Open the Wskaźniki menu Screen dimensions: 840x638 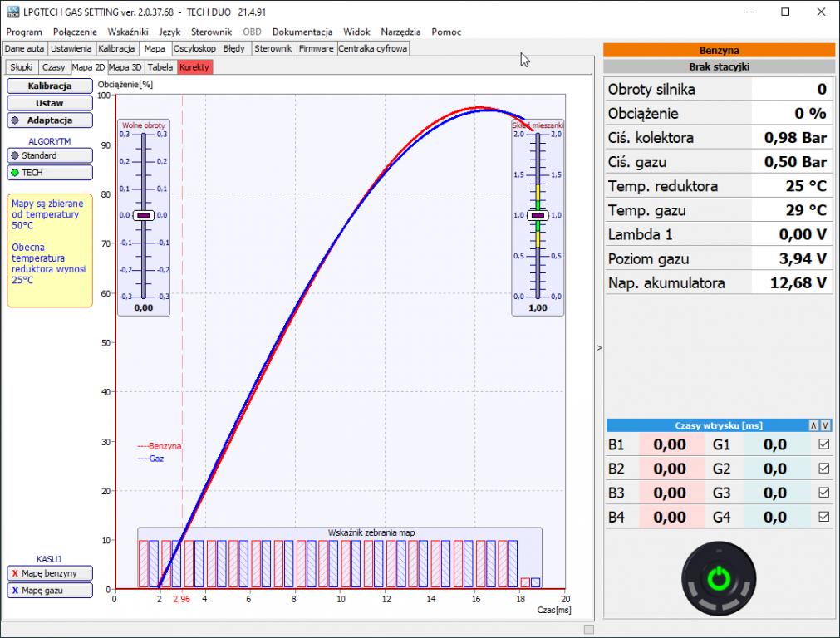click(x=127, y=32)
